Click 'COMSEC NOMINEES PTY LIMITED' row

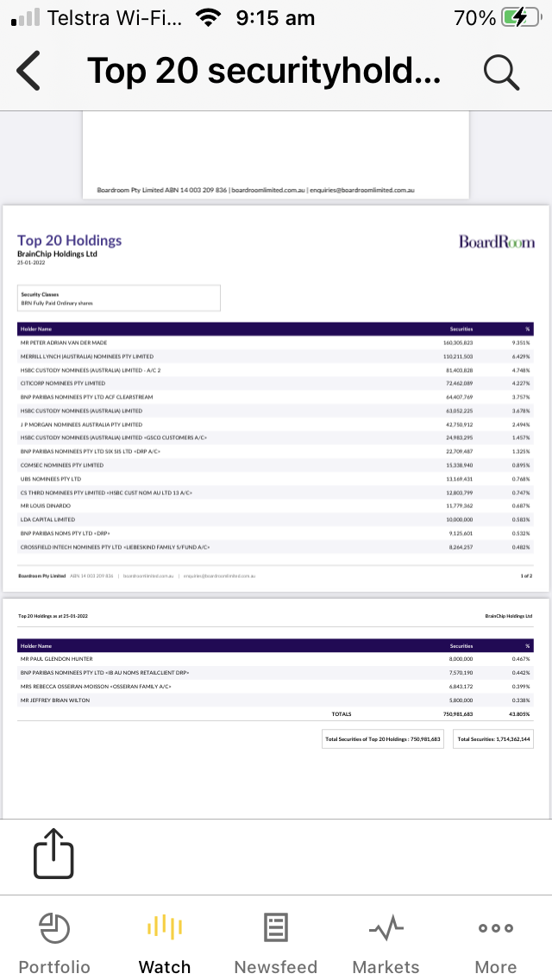[275, 465]
